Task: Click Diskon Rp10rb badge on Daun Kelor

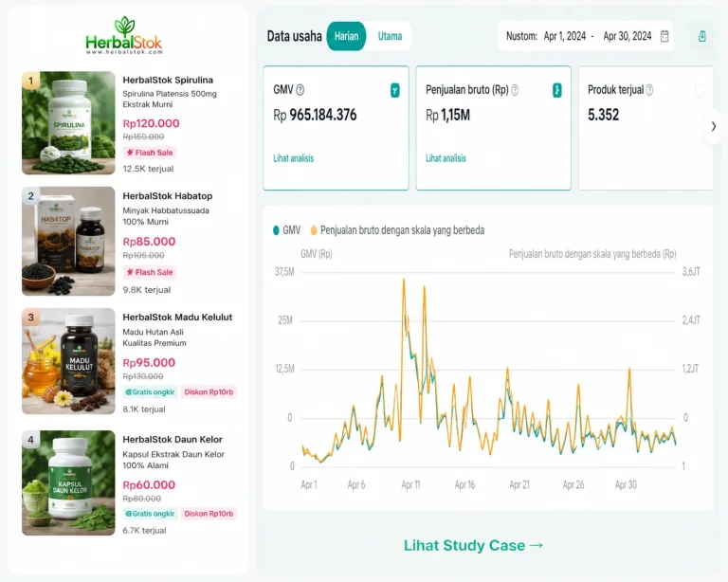Action: [209, 514]
